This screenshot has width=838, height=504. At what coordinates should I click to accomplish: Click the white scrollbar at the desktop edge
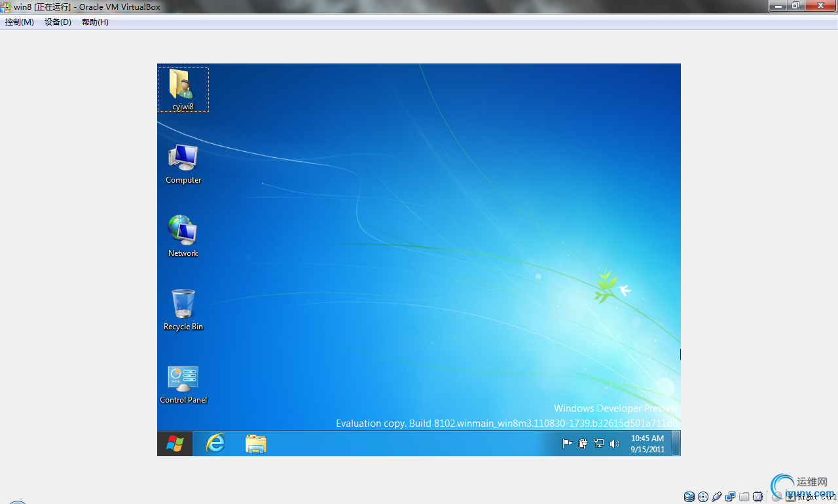[x=679, y=353]
